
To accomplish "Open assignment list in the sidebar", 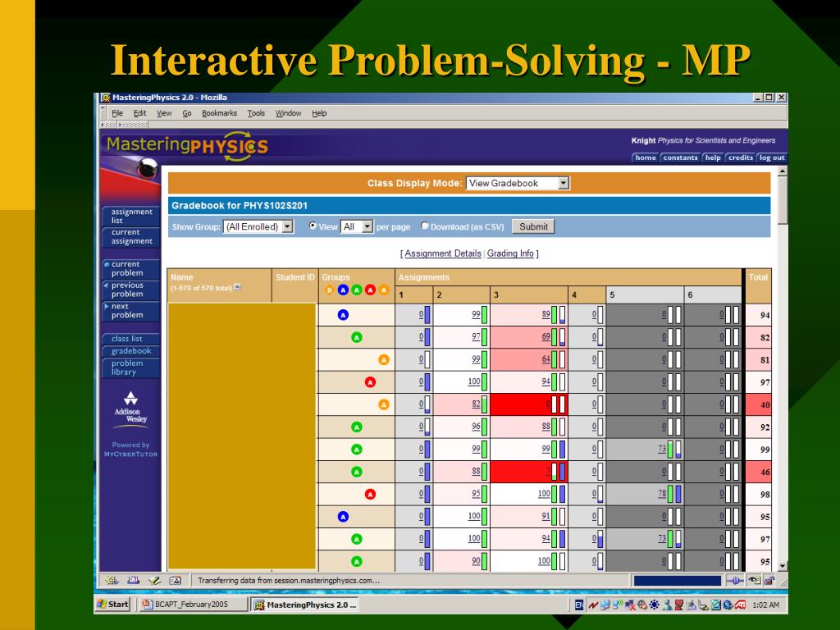I will click(131, 216).
